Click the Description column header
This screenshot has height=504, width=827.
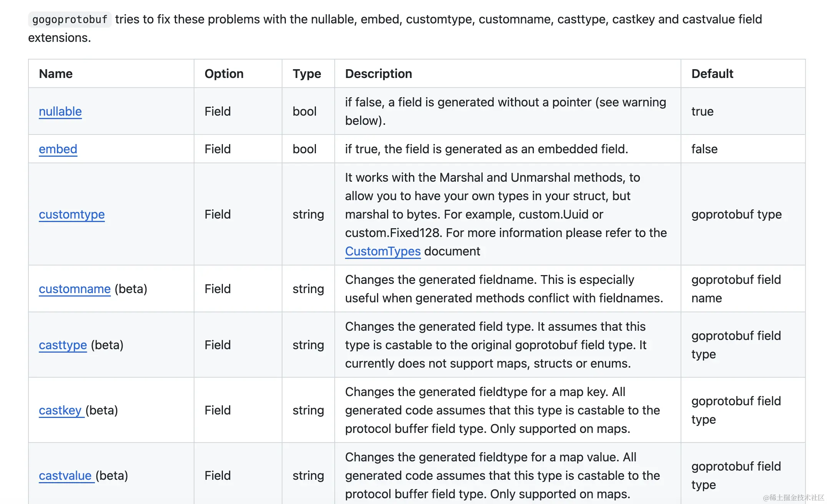(378, 74)
